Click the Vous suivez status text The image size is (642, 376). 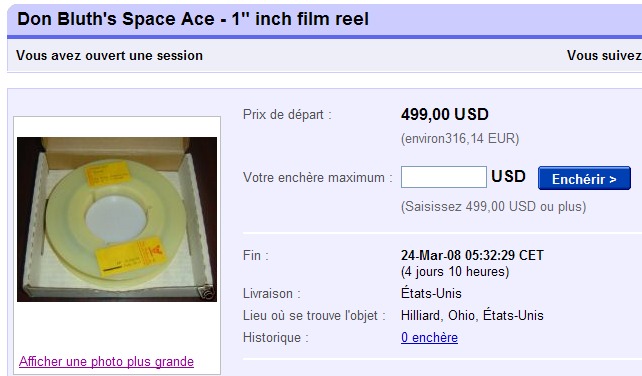tap(604, 55)
